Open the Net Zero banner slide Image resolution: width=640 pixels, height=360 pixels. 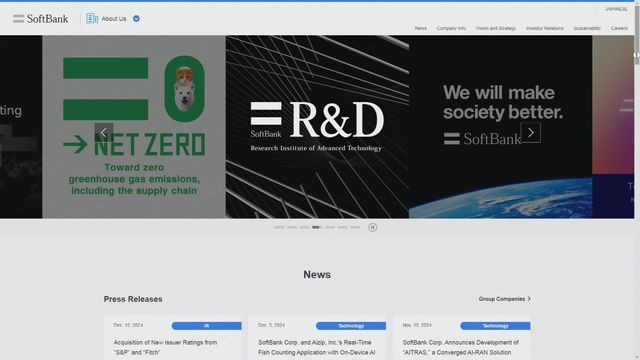tap(134, 127)
